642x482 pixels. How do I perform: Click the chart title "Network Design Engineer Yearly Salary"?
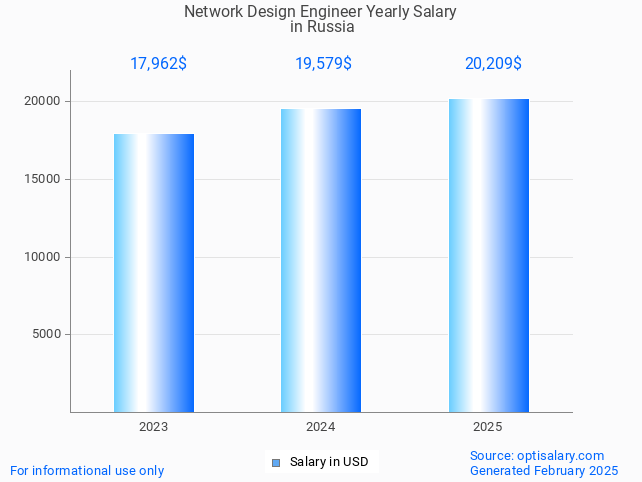(x=320, y=11)
